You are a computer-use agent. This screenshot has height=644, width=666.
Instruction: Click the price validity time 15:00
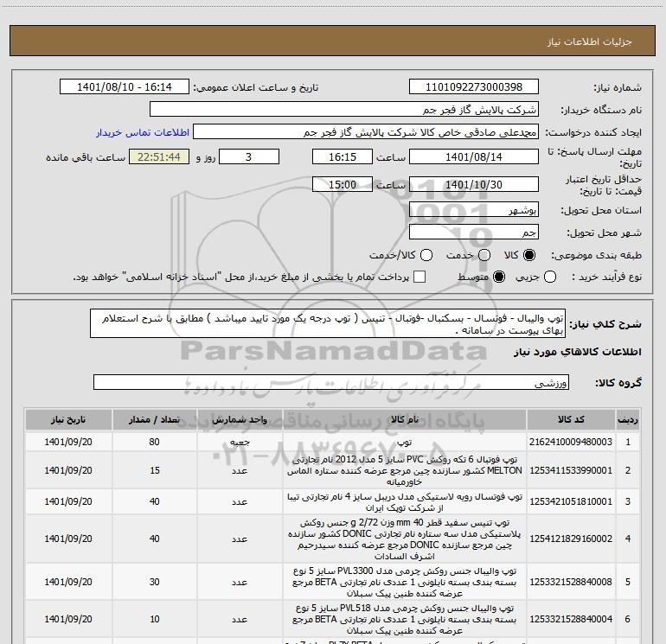(x=343, y=184)
